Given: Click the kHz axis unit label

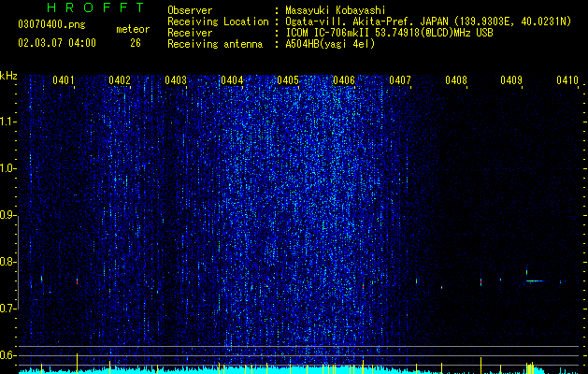Looking at the screenshot, I should tap(8, 76).
